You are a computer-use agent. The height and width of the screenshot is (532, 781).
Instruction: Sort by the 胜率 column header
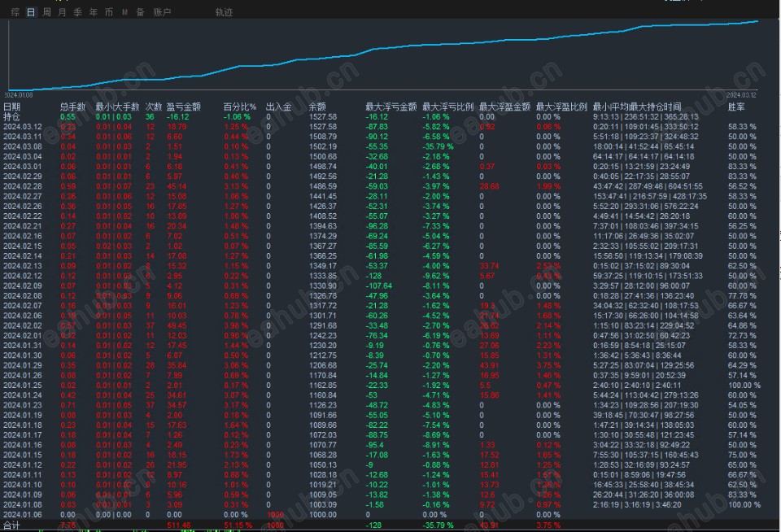point(737,107)
